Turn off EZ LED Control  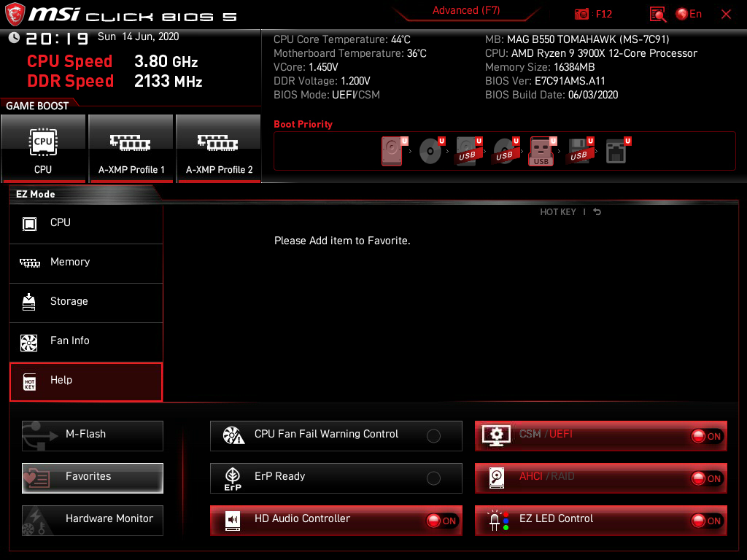point(601,521)
